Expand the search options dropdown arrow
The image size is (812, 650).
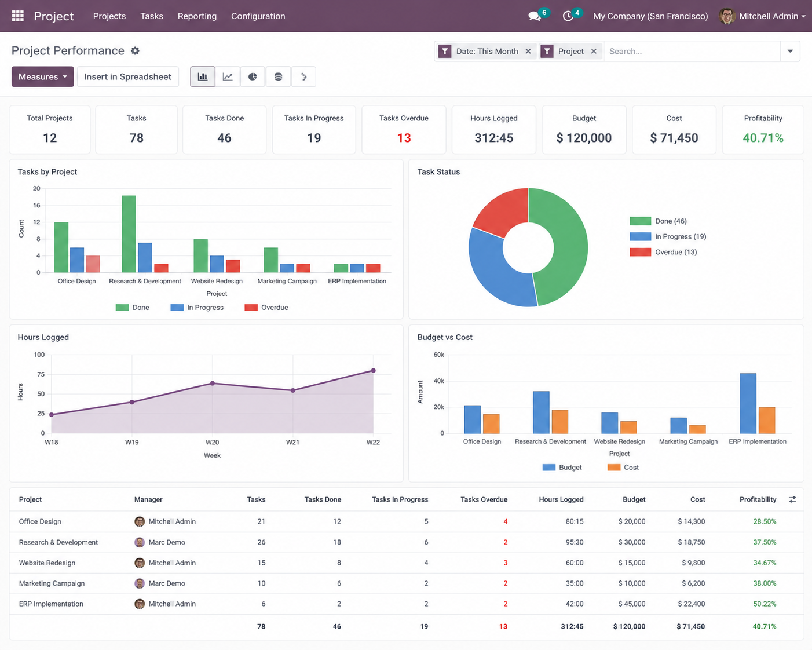pyautogui.click(x=790, y=51)
